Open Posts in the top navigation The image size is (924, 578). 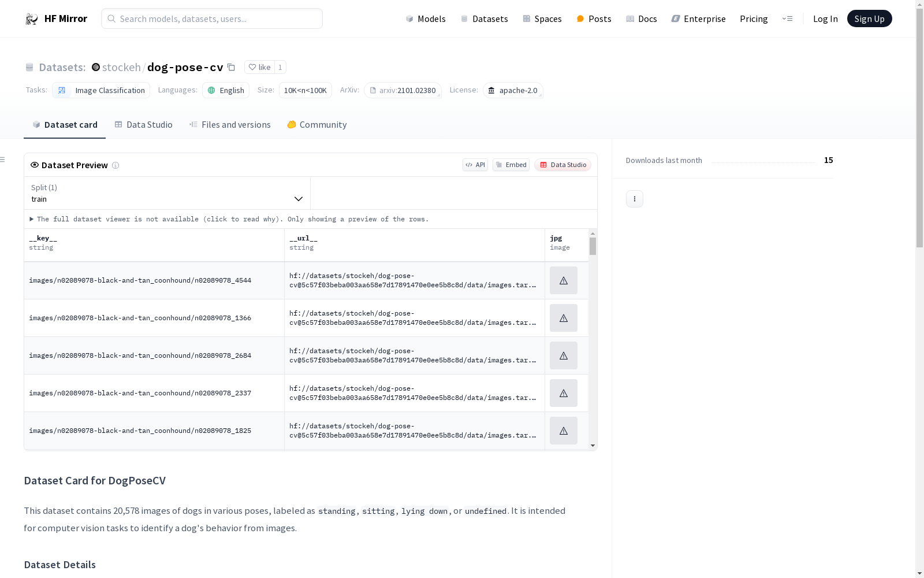click(x=594, y=19)
